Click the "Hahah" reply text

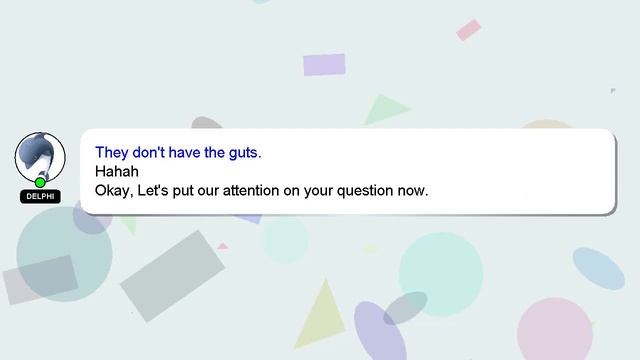(116, 171)
